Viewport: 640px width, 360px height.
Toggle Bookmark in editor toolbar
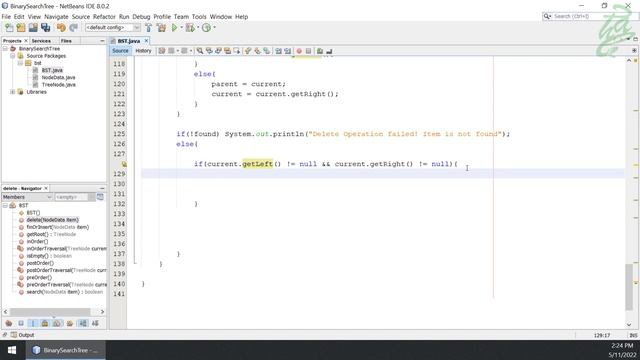pyautogui.click(x=267, y=51)
